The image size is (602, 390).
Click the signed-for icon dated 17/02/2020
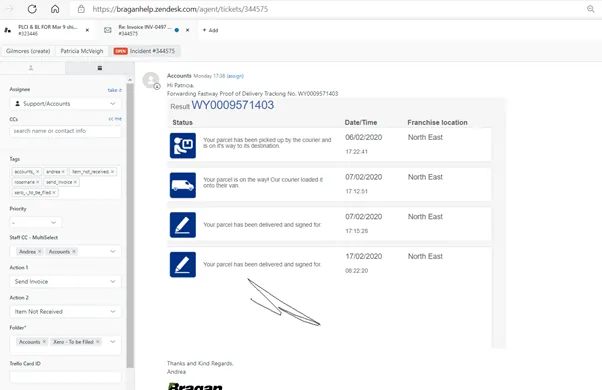[183, 264]
